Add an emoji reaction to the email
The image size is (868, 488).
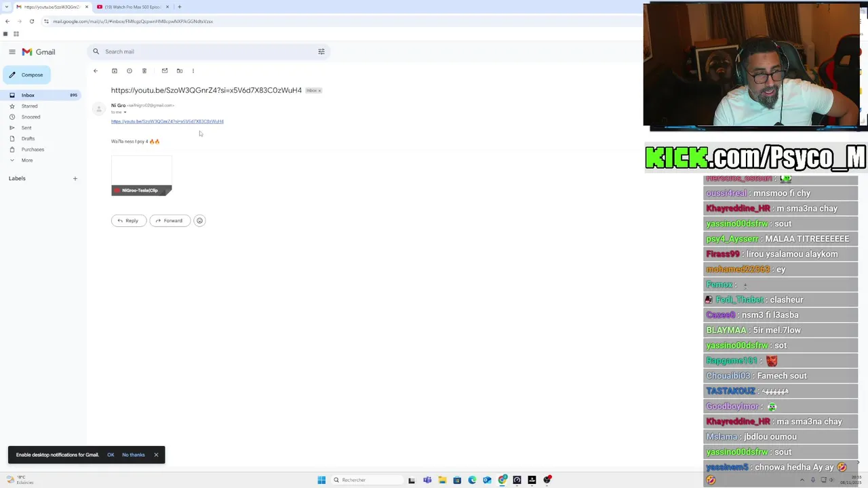(199, 220)
